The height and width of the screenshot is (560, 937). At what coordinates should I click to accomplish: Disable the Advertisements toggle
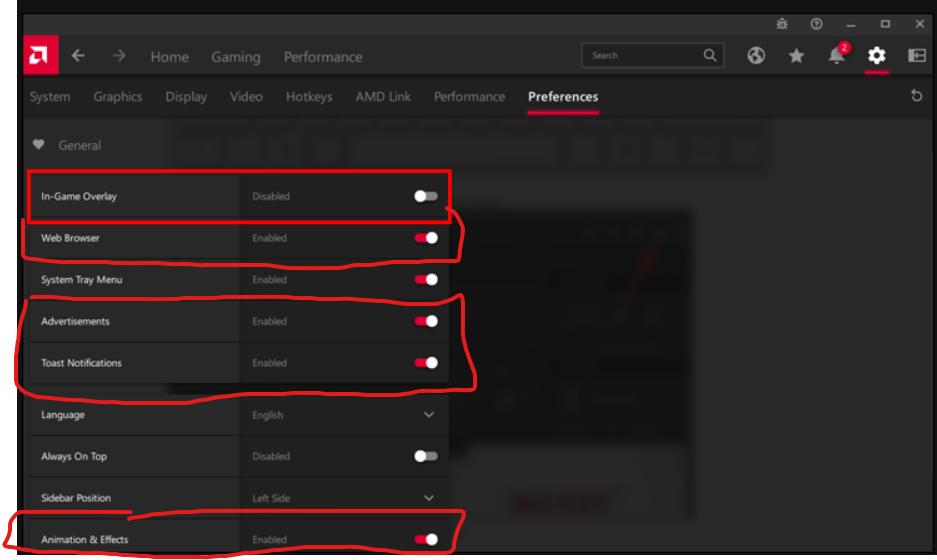[425, 321]
